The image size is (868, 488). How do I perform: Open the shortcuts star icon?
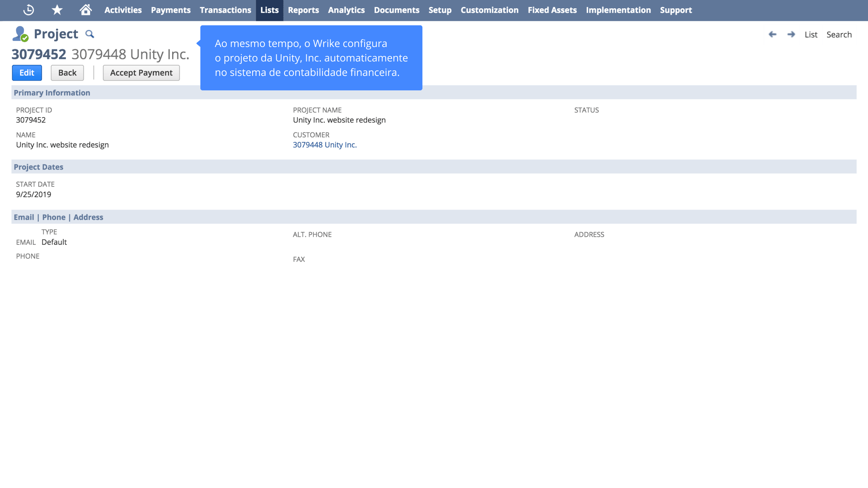click(x=57, y=10)
